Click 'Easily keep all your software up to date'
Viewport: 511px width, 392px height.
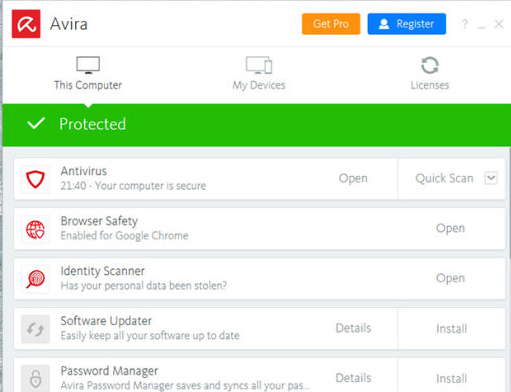tap(150, 335)
